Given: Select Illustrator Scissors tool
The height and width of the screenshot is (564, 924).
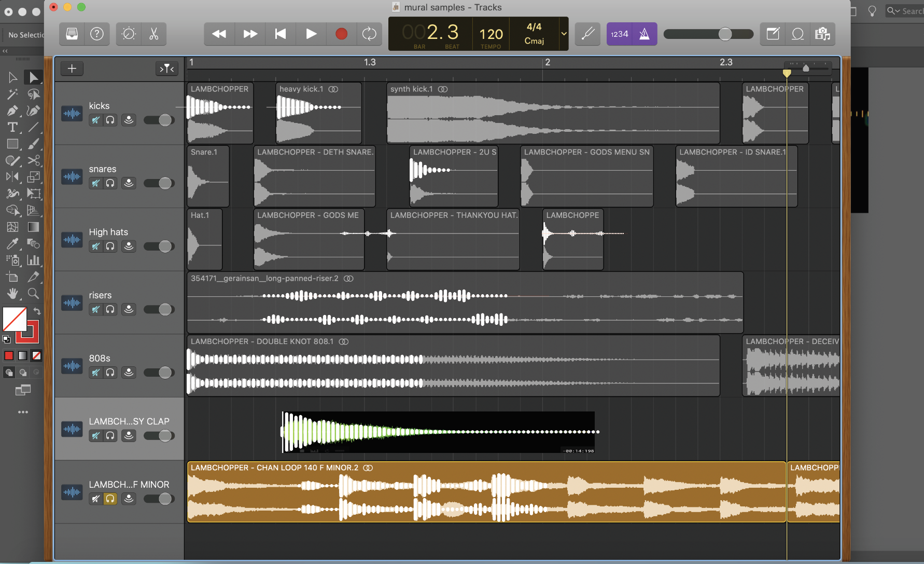Looking at the screenshot, I should click(34, 161).
